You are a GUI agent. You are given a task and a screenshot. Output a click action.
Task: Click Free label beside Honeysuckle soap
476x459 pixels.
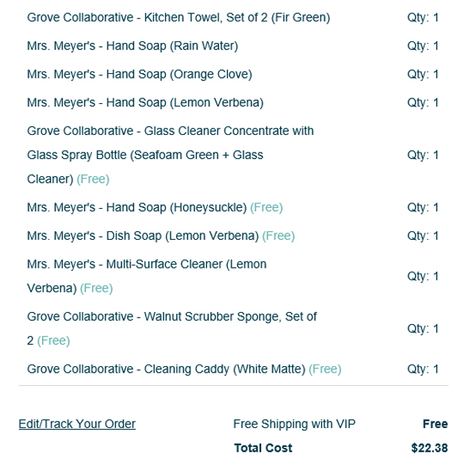[x=267, y=207]
